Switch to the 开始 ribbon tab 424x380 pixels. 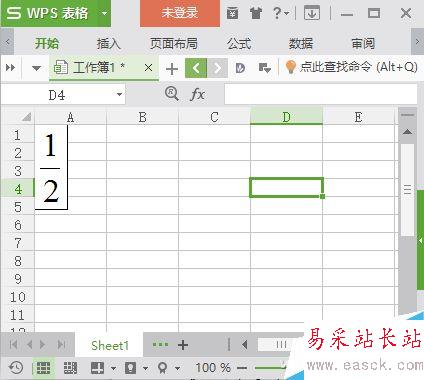[47, 43]
